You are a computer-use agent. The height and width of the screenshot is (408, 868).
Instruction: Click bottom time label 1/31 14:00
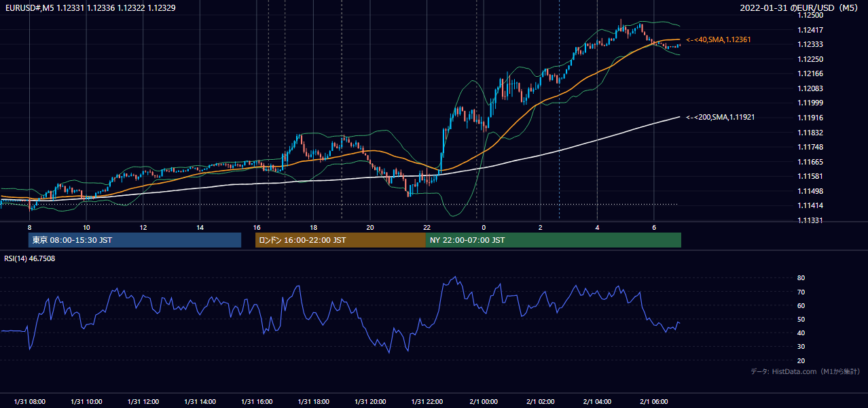click(x=200, y=402)
